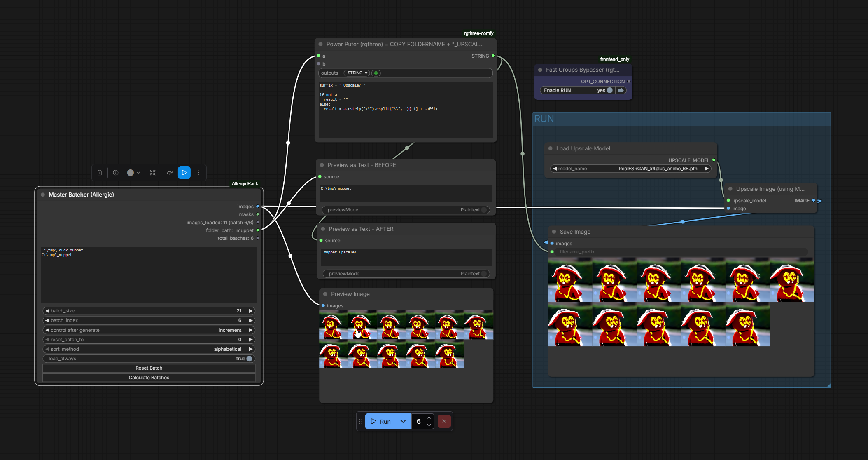Expand color dropdown chevron in node toolbar

138,173
